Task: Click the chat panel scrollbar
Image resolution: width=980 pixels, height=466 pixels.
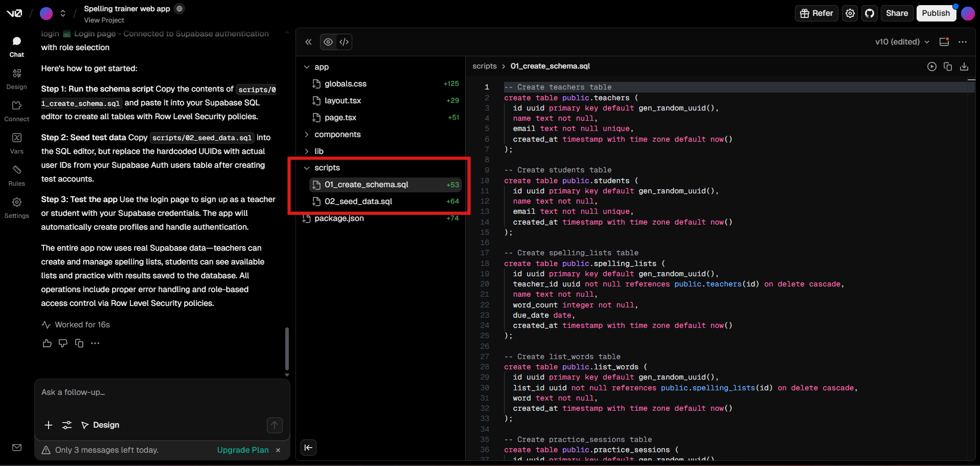Action: click(x=287, y=348)
